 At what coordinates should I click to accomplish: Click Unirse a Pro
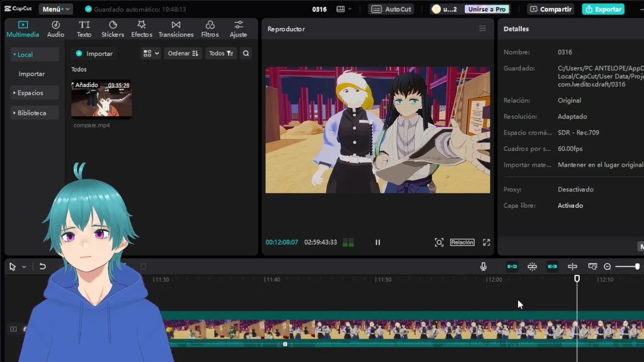point(487,9)
